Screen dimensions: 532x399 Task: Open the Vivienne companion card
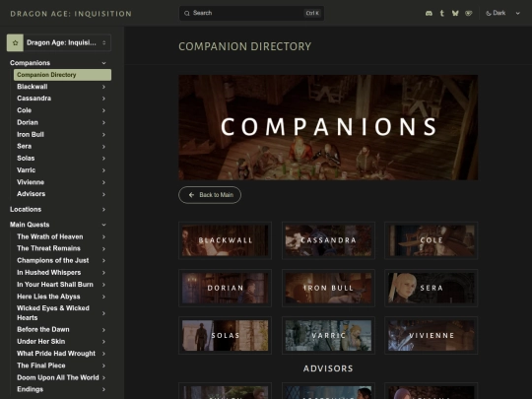tap(432, 336)
